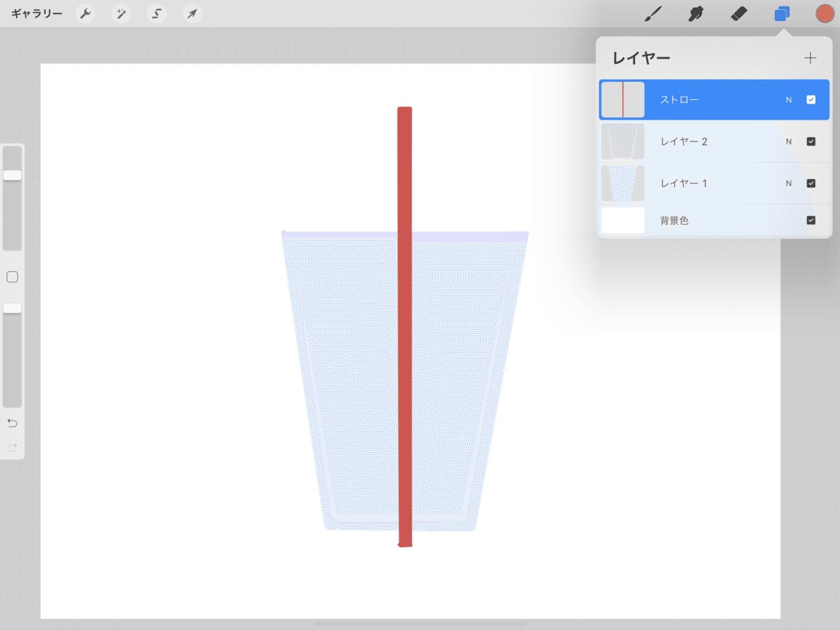Image resolution: width=840 pixels, height=630 pixels.
Task: Activate the Selection tool (S icon)
Action: [x=156, y=13]
